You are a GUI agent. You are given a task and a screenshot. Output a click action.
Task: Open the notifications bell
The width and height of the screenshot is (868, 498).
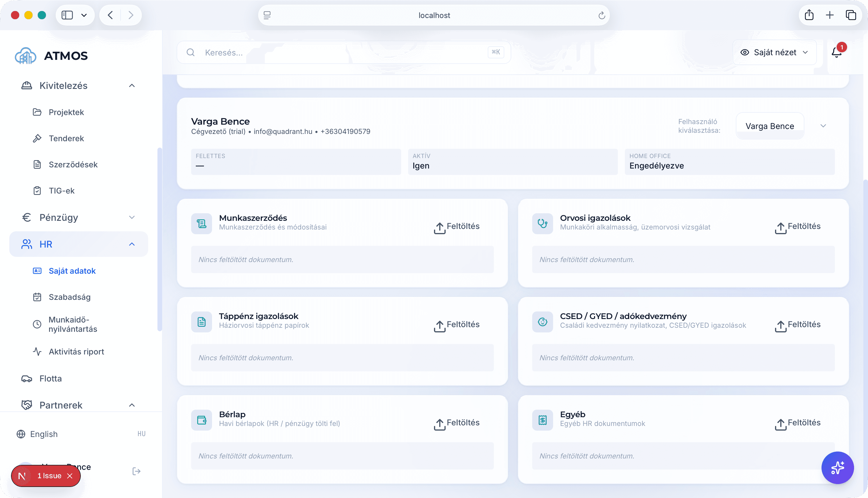(837, 52)
